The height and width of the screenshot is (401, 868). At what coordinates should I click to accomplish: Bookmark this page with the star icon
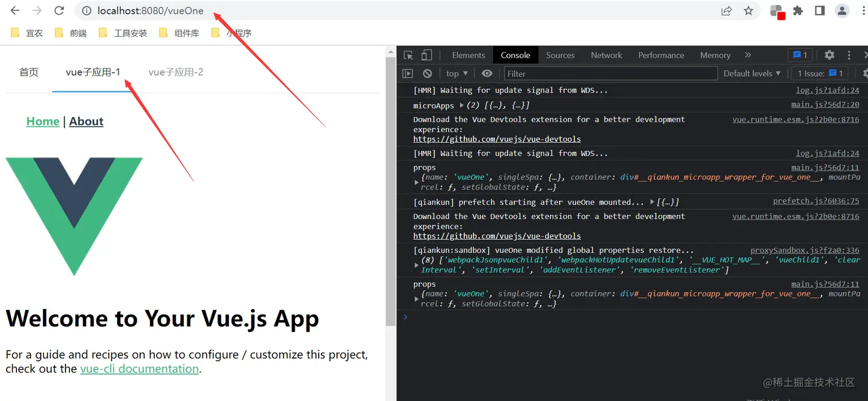click(x=748, y=10)
